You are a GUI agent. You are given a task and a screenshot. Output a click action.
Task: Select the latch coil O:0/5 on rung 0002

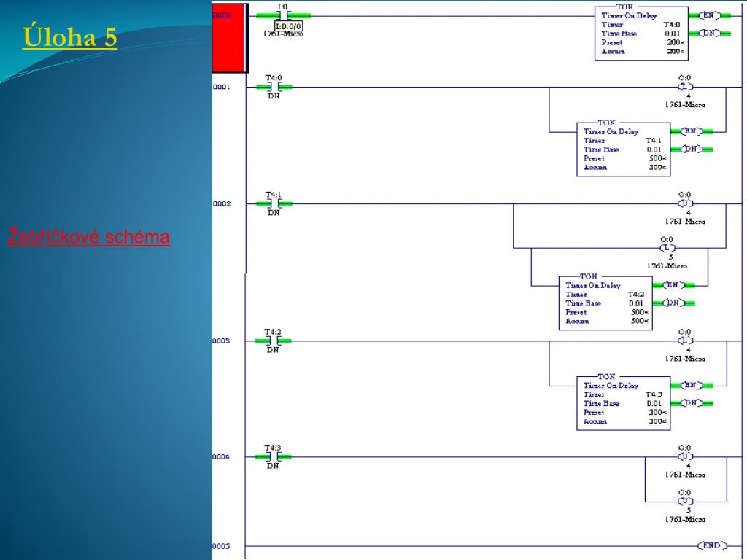click(667, 248)
